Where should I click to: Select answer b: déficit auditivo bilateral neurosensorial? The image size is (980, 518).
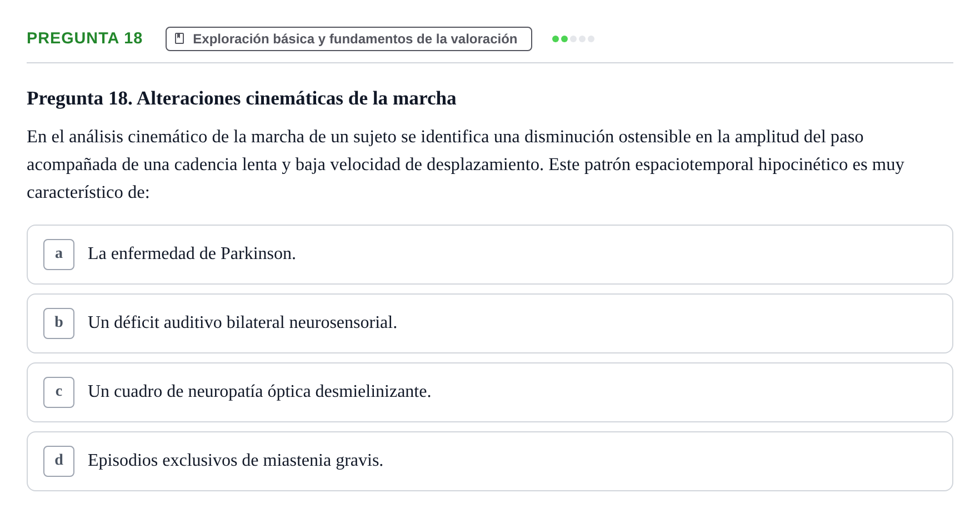489,323
